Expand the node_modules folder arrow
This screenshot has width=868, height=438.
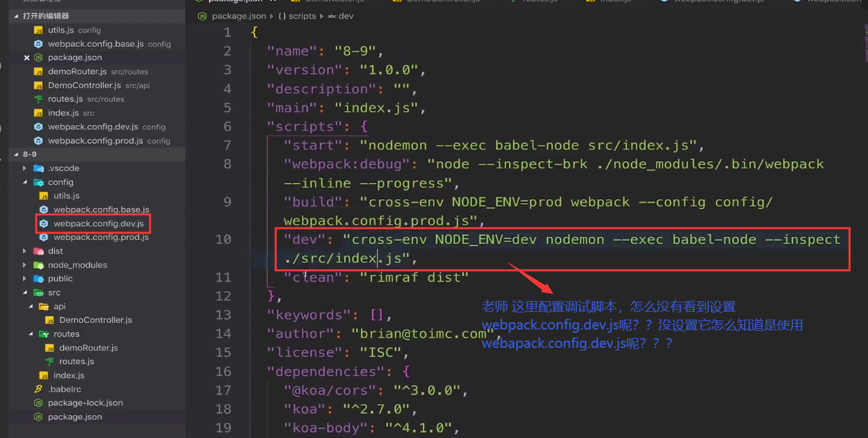click(x=25, y=265)
